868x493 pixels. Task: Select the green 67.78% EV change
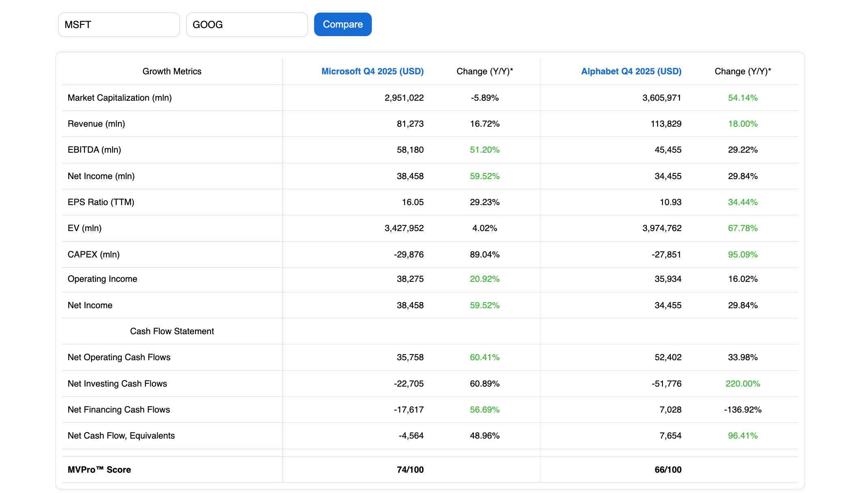[743, 228]
